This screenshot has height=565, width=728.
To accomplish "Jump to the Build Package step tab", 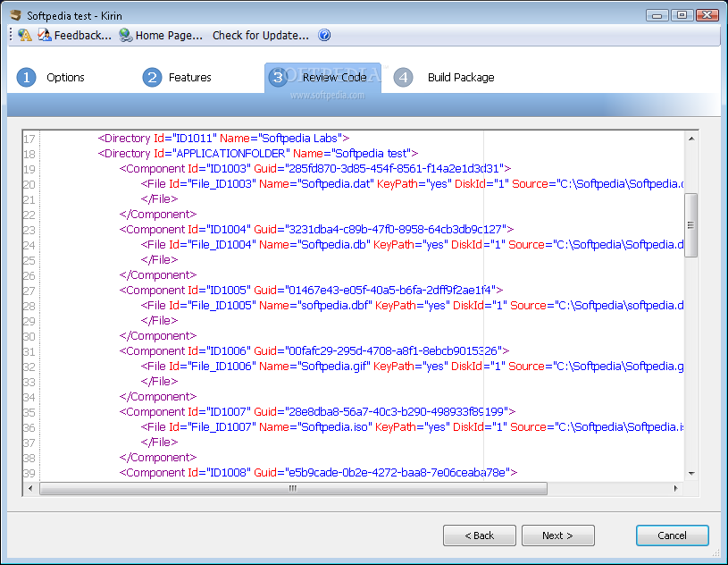I will click(461, 77).
